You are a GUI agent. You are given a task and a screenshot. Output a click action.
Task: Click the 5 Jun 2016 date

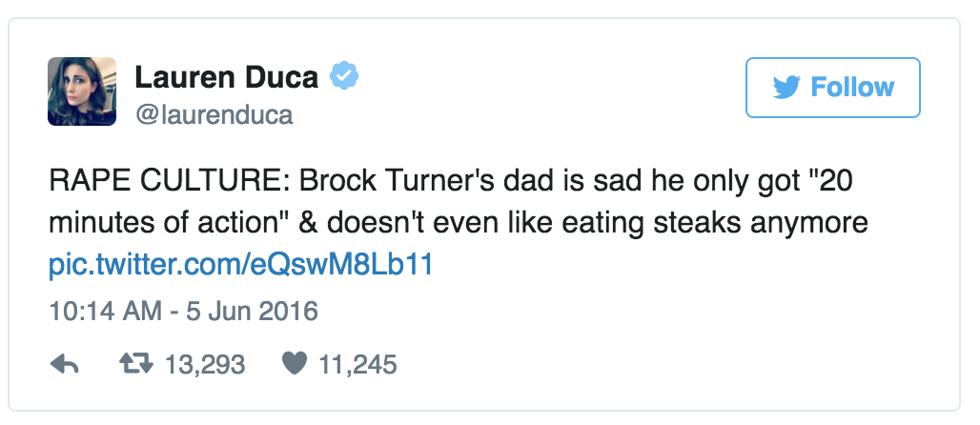(x=242, y=311)
